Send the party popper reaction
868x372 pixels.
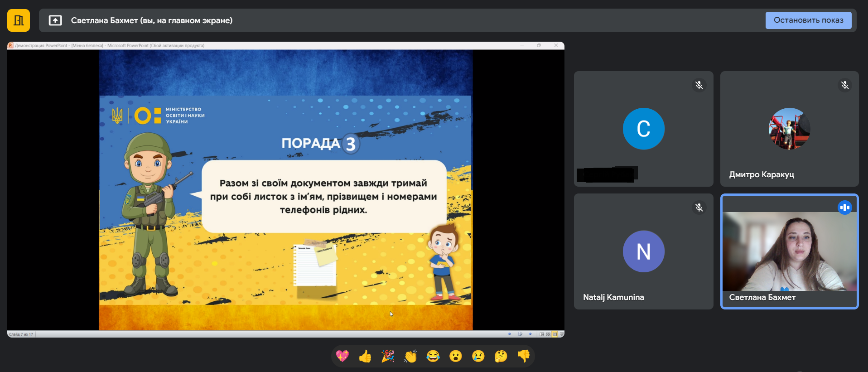(388, 356)
